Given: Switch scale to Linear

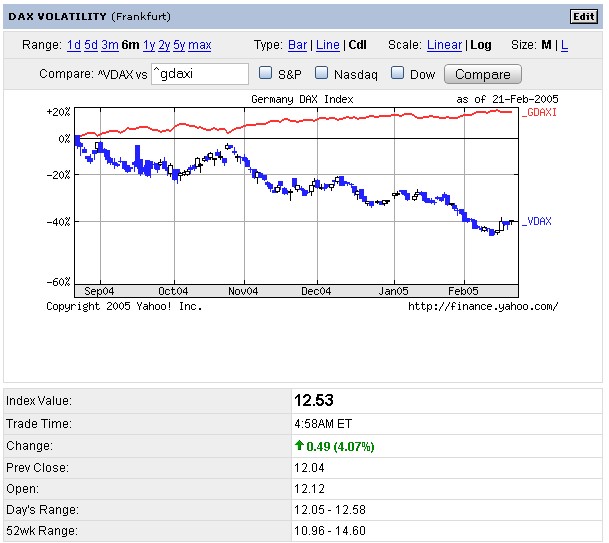Looking at the screenshot, I should point(444,45).
